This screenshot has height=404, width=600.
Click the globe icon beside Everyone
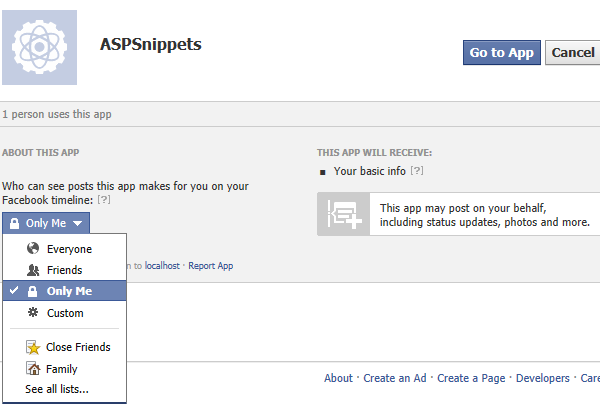pyautogui.click(x=33, y=248)
